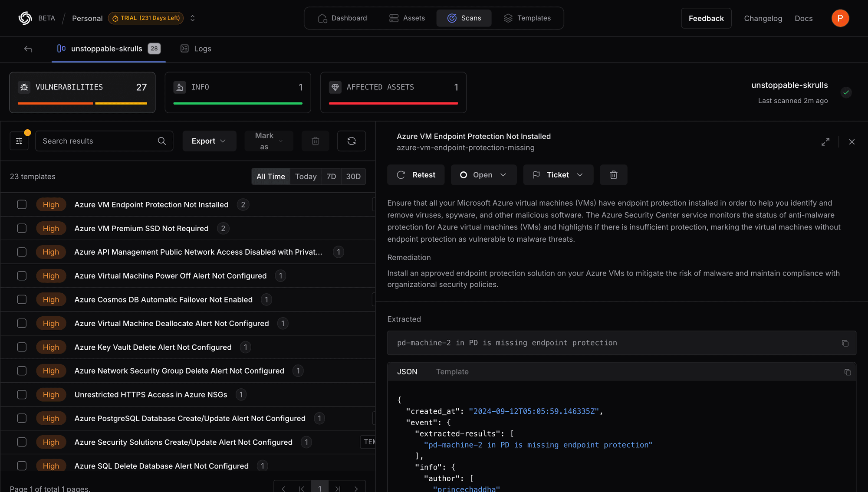Switch to the Logs tab
Viewport: 868px width, 492px height.
pyautogui.click(x=196, y=49)
